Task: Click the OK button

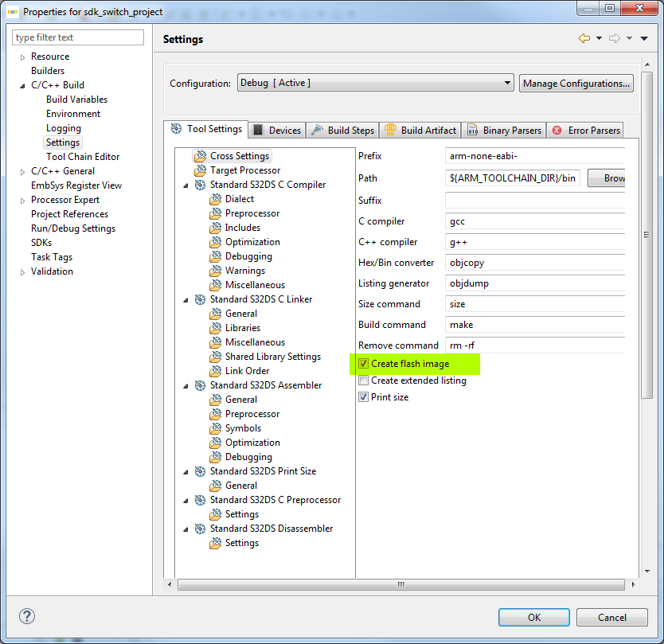Action: tap(534, 617)
